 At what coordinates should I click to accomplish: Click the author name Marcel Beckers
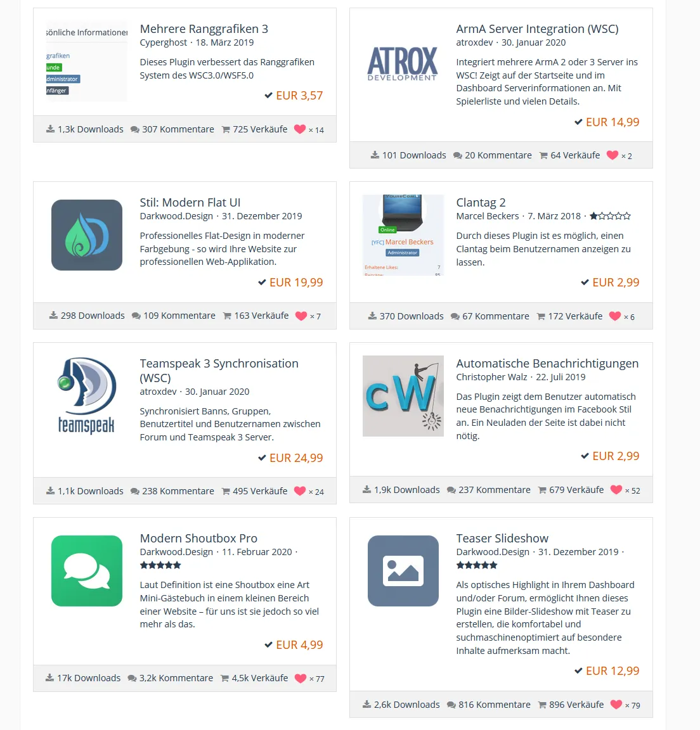point(487,216)
